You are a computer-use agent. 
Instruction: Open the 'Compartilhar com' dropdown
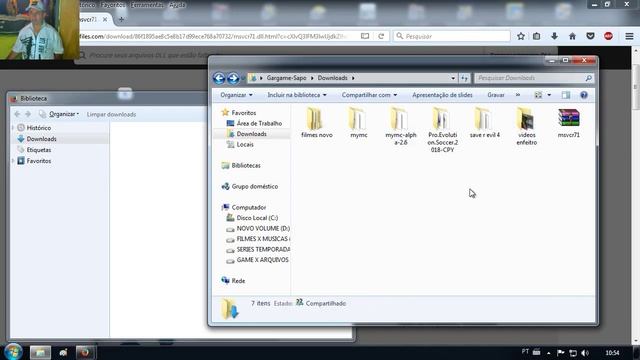coord(369,95)
